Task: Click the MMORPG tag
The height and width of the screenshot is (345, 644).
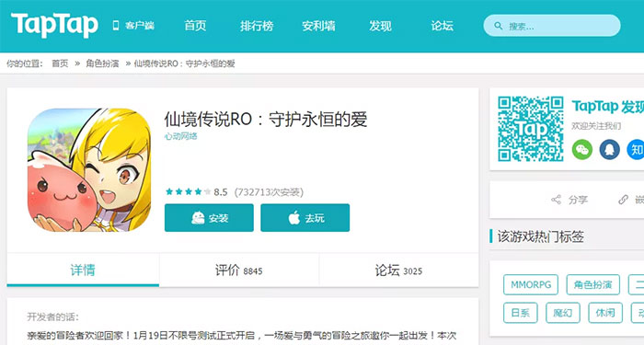Action: pos(531,284)
